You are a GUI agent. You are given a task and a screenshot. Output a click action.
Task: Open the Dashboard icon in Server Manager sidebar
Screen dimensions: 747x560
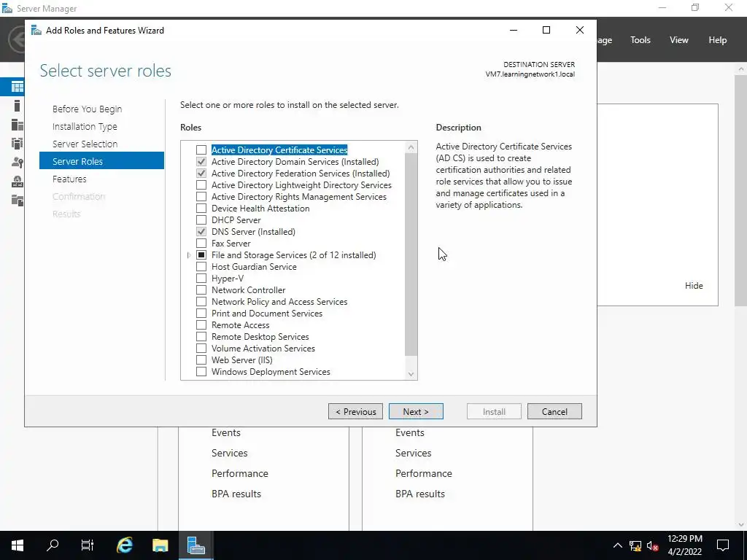[x=18, y=87]
